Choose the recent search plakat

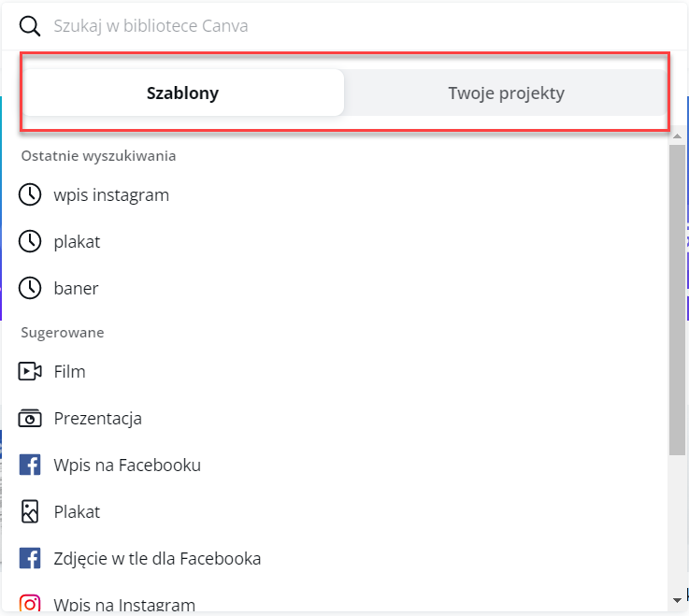coord(77,242)
